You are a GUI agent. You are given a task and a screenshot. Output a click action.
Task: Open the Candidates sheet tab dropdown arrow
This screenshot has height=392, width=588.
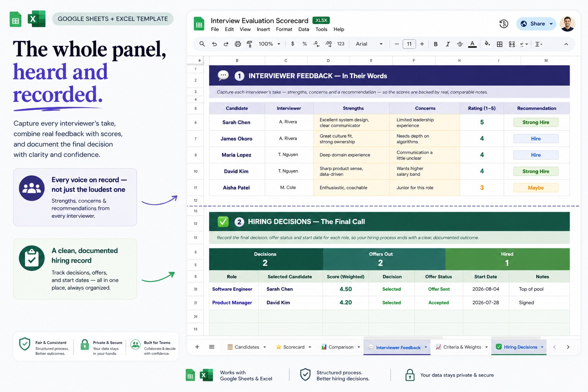tap(265, 347)
